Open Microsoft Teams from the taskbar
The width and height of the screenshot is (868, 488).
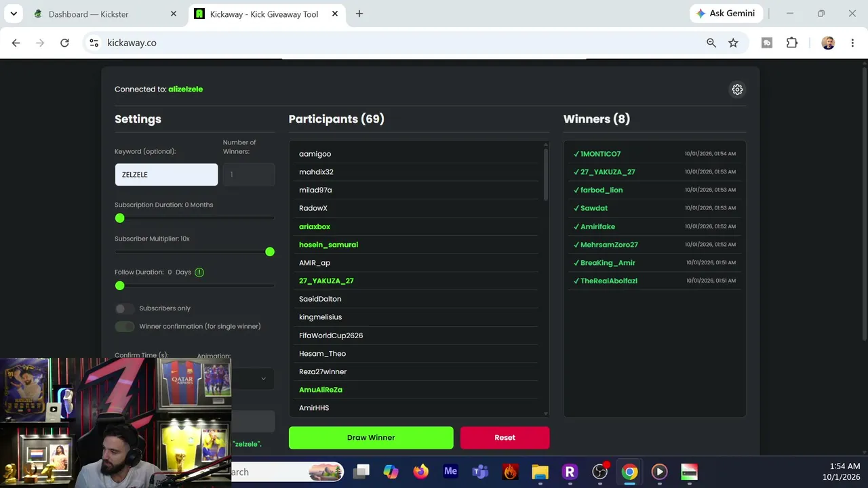click(x=481, y=472)
